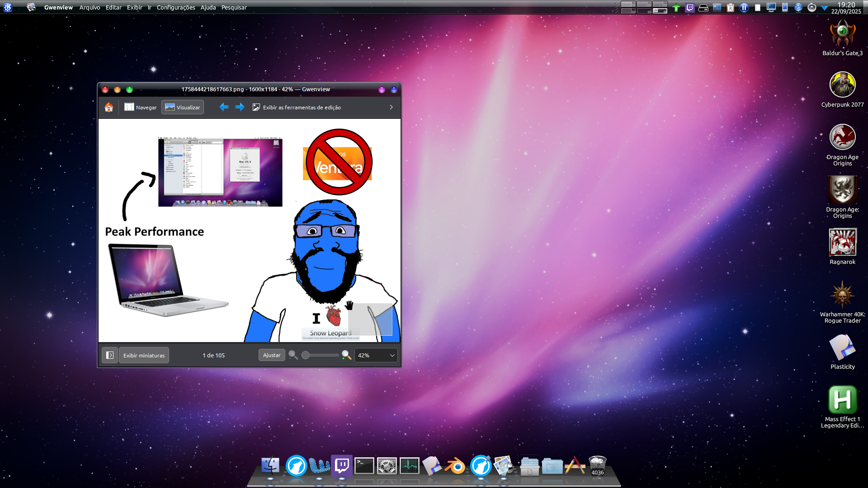868x488 pixels.
Task: Toggle Ajustar fit-to-window zoom
Action: pos(272,355)
